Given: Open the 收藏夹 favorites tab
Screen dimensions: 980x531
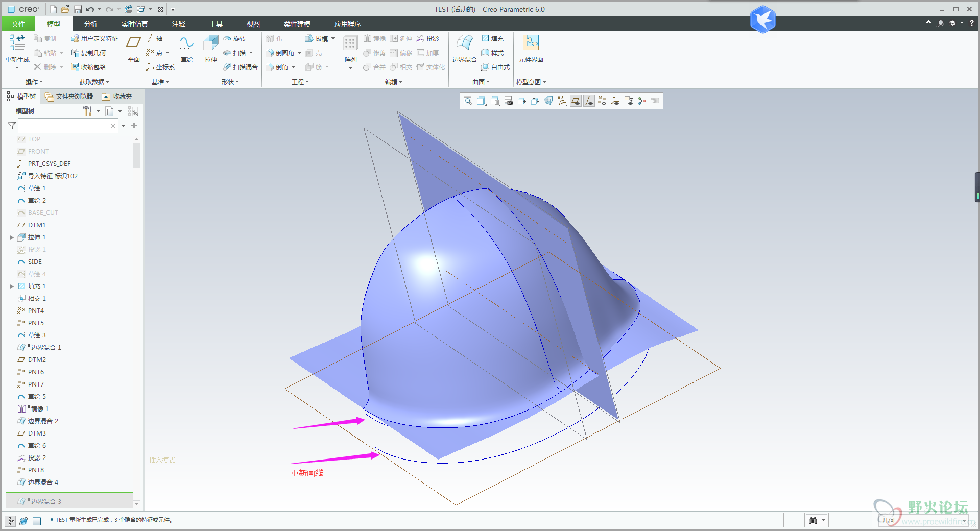Looking at the screenshot, I should pyautogui.click(x=117, y=96).
